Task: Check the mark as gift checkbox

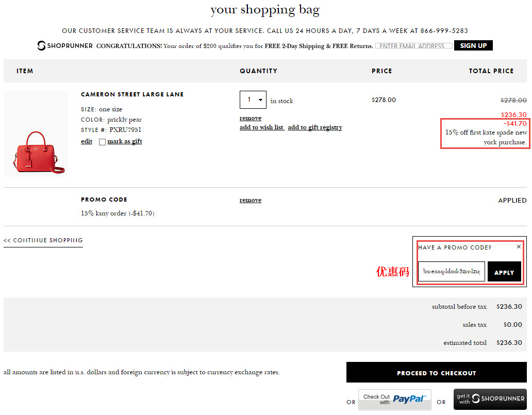Action: click(102, 142)
